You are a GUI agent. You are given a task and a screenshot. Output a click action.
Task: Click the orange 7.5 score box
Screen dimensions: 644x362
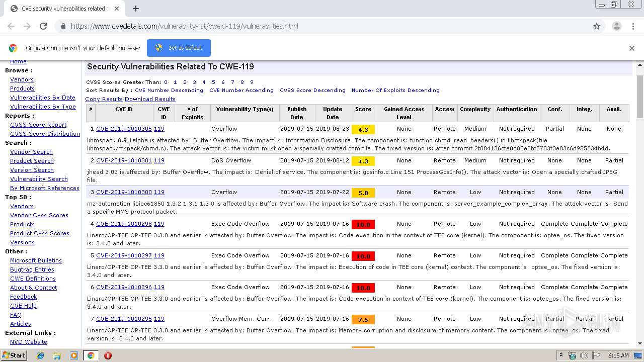pyautogui.click(x=363, y=319)
